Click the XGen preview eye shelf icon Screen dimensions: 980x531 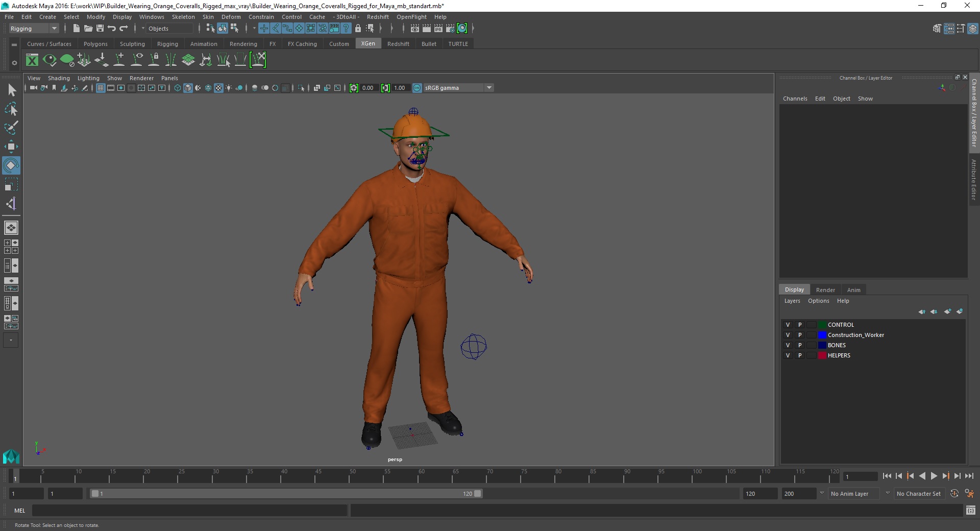click(50, 60)
